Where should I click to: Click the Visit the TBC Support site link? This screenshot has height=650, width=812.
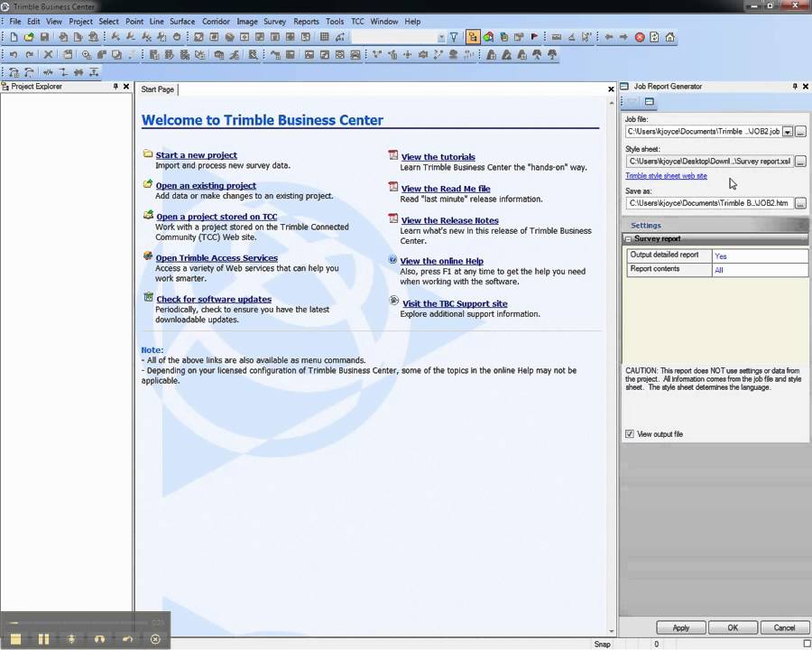pyautogui.click(x=455, y=303)
